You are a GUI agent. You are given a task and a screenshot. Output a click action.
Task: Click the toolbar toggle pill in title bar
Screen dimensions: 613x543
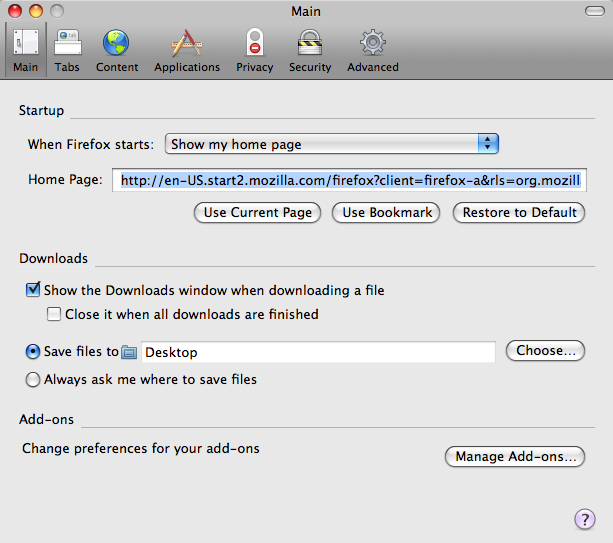point(595,11)
